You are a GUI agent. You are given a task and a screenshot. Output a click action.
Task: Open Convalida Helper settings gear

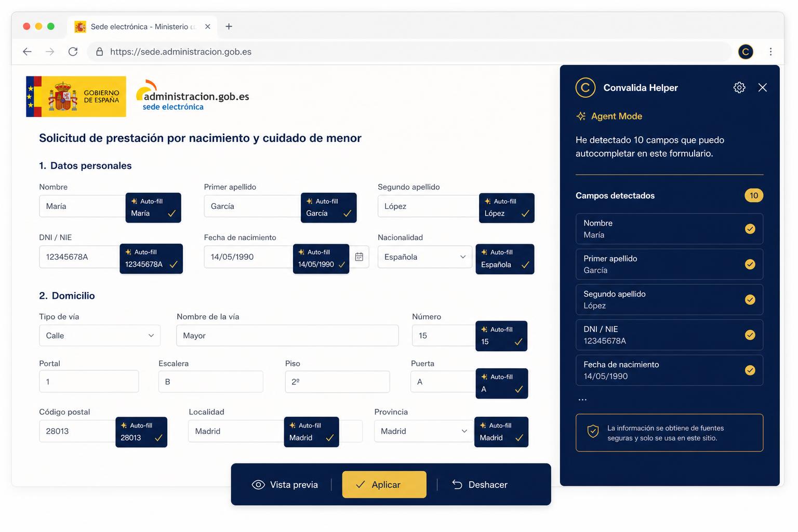coord(739,87)
